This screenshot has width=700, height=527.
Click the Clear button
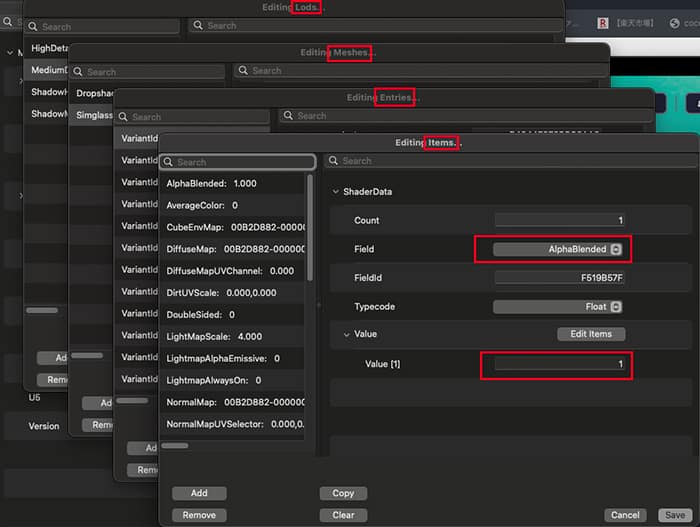343,515
